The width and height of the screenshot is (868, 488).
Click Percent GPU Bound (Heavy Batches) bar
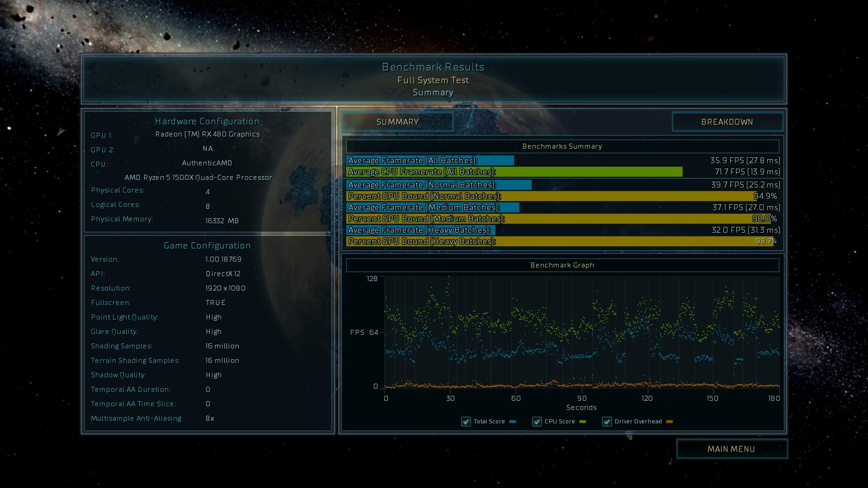[559, 241]
